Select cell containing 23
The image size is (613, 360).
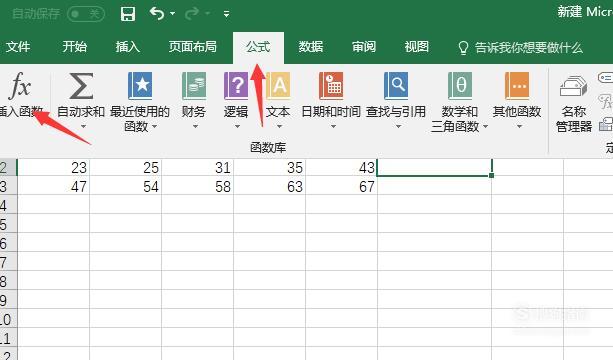[x=54, y=167]
